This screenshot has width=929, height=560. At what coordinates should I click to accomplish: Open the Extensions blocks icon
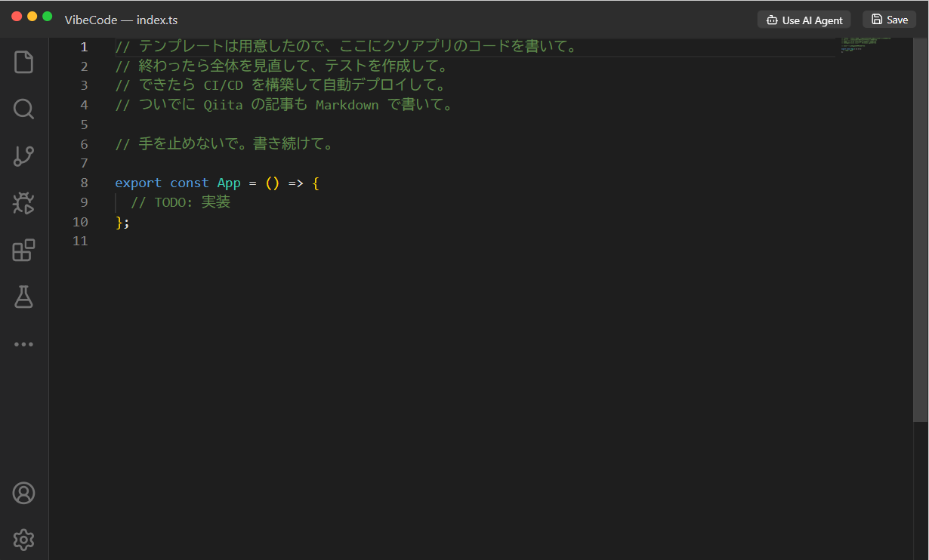point(24,250)
